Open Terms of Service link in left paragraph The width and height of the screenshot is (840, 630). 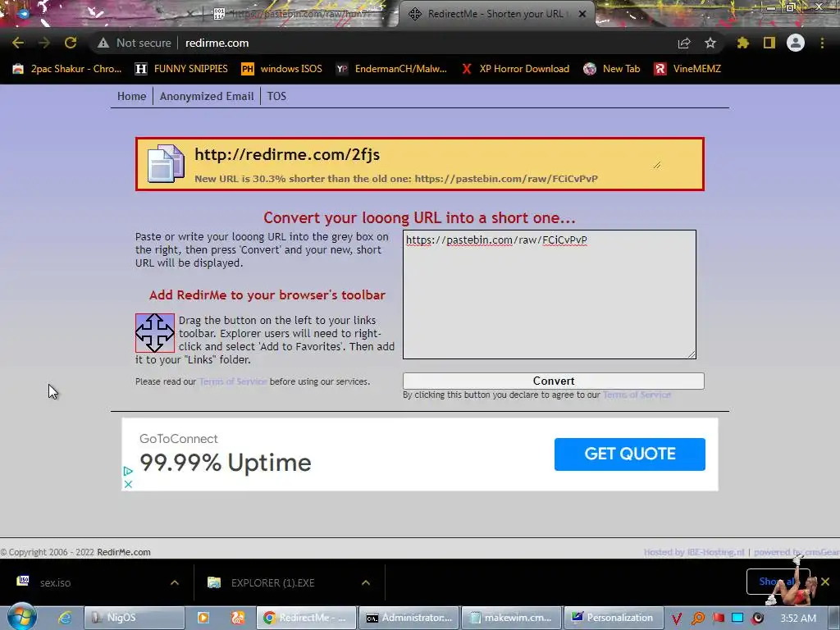pos(233,381)
